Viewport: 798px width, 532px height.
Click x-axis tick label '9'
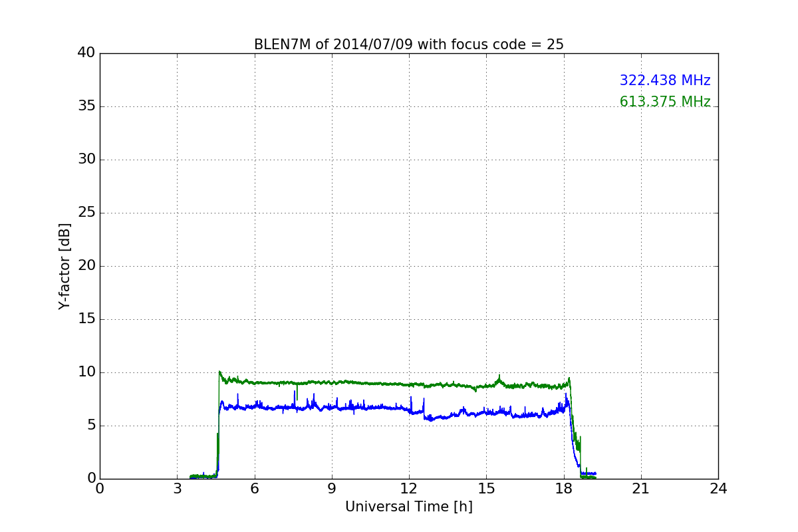coord(332,489)
